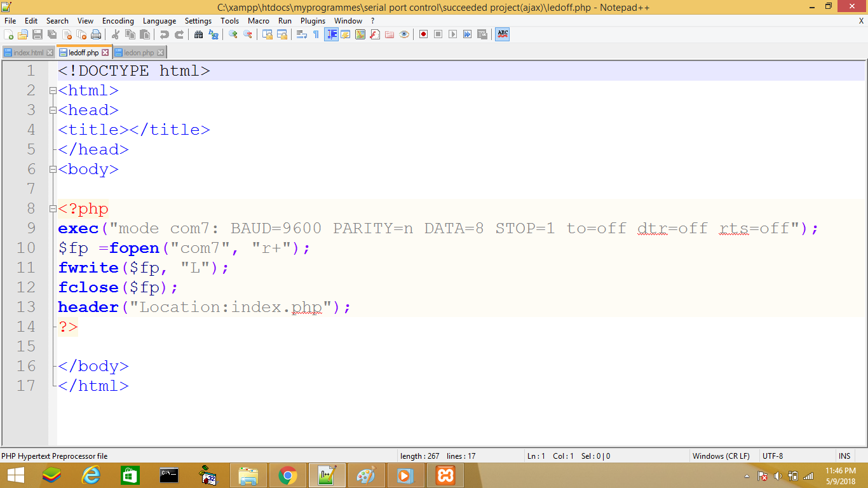Redo the edit using toolbar arrow
Viewport: 868px width, 488px height.
point(179,34)
